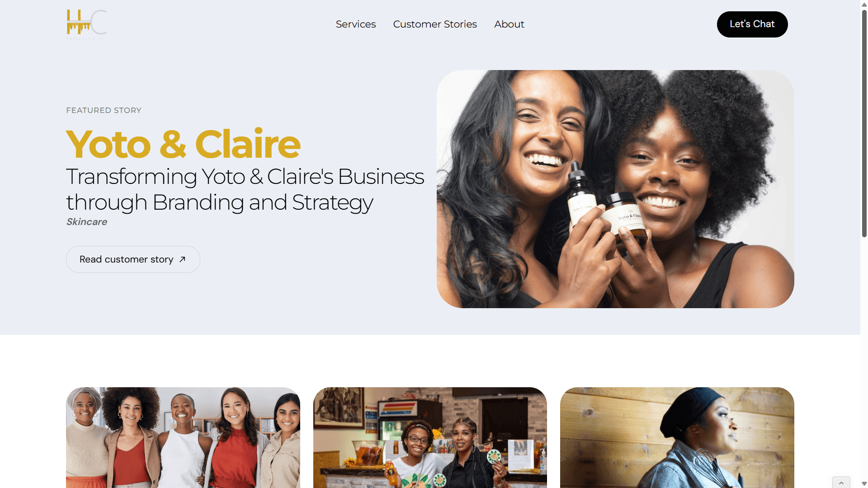The width and height of the screenshot is (868, 488).
Task: Click the FEATURED STORY label
Action: (x=104, y=110)
